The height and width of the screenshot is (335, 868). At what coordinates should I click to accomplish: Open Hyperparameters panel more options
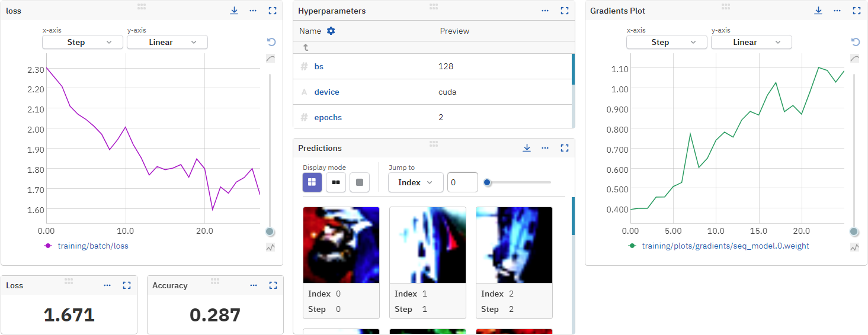545,11
